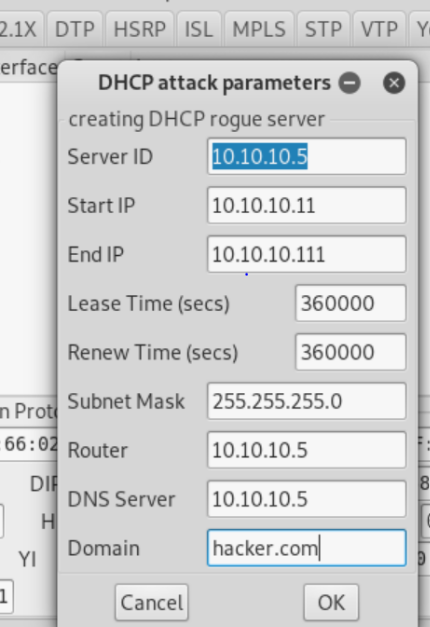Image resolution: width=430 pixels, height=627 pixels.
Task: Switch to the DTP protocol tab
Action: pyautogui.click(x=75, y=29)
